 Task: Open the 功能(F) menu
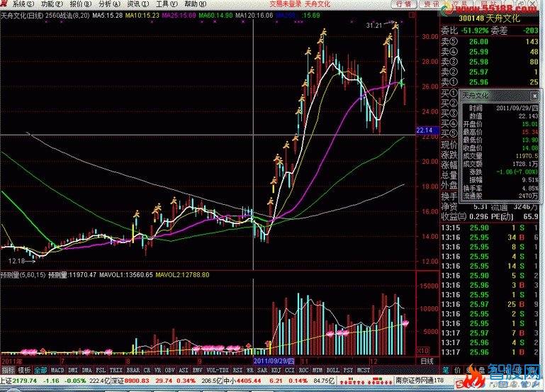point(52,4)
